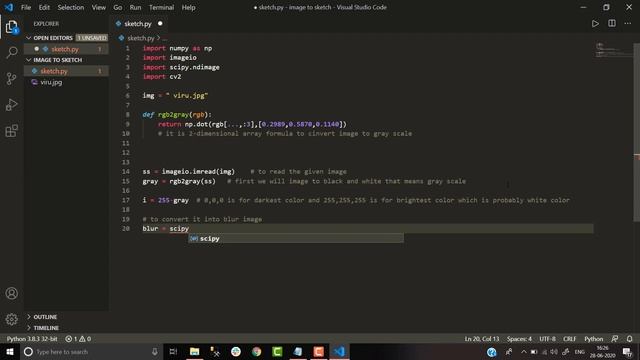Click the ENG language indicator

click(x=580, y=351)
